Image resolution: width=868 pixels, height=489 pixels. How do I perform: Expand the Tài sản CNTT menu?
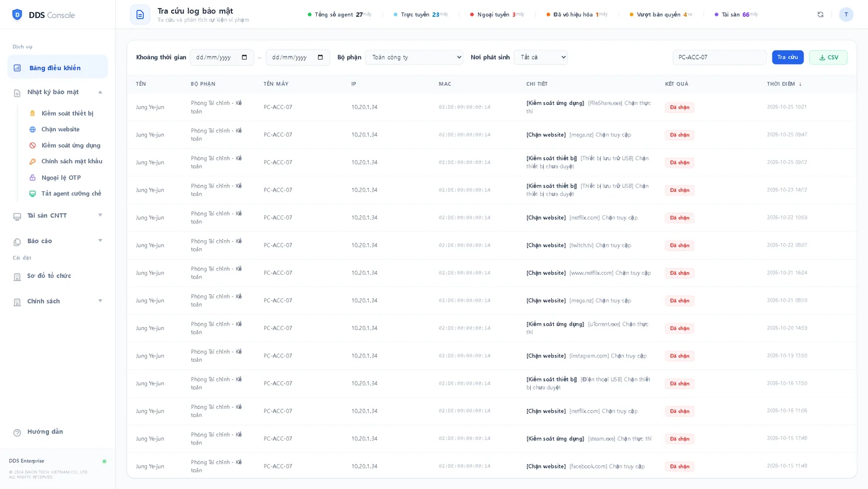[x=58, y=215]
